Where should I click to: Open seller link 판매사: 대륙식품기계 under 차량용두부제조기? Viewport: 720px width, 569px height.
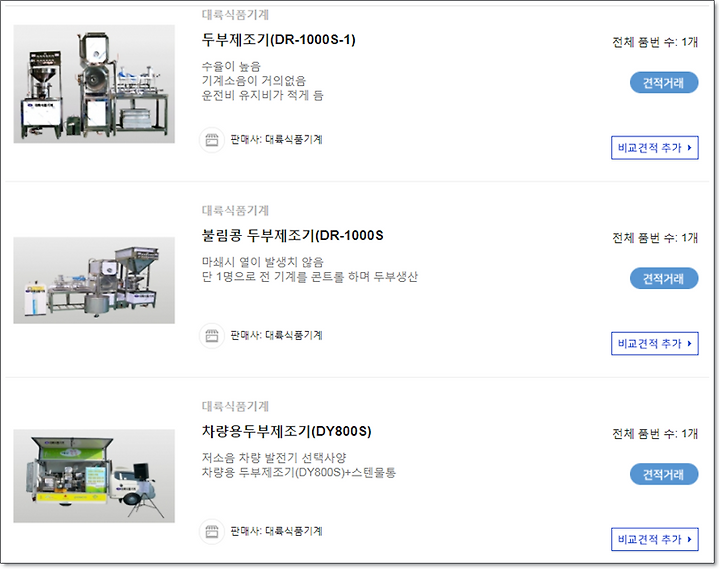[x=276, y=531]
